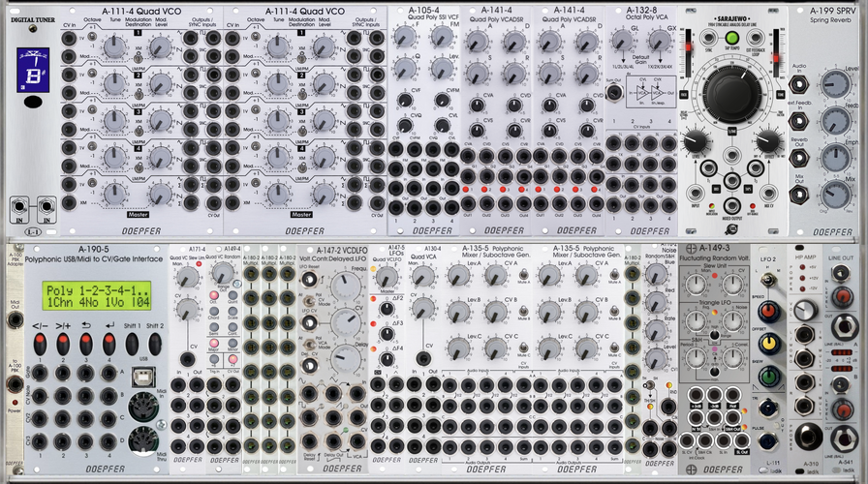Image resolution: width=868 pixels, height=484 pixels.
Task: Click the Delay knob on A-147-2 VCDLFO
Action: 346,359
